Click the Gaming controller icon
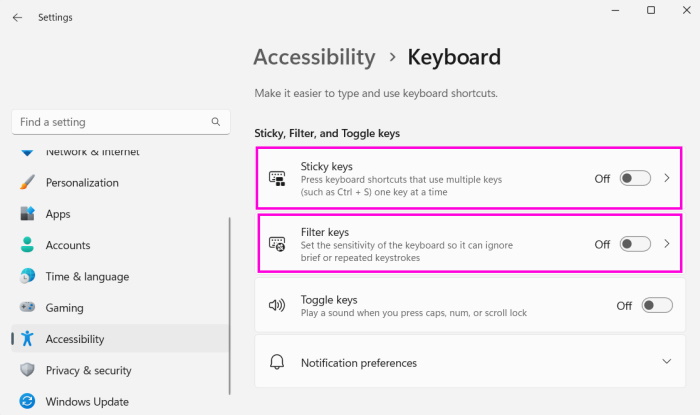The image size is (700, 415). 27,308
